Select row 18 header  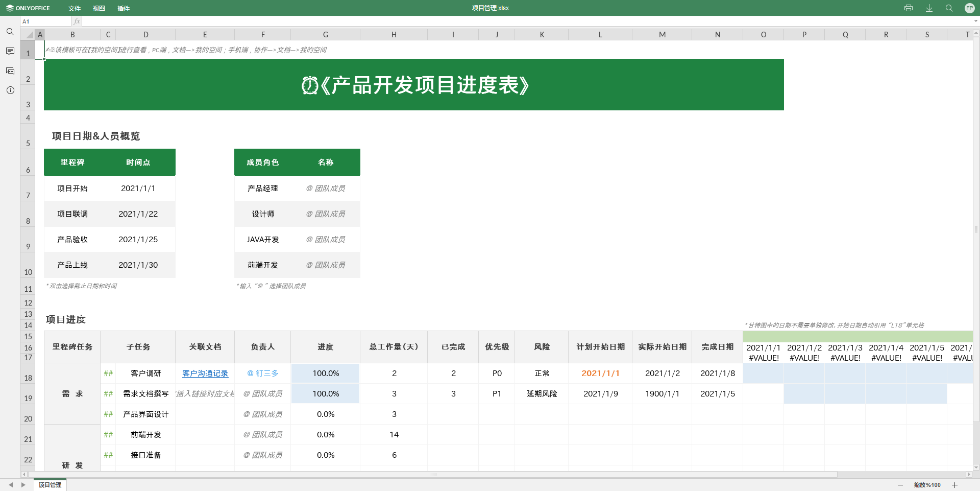pos(28,373)
